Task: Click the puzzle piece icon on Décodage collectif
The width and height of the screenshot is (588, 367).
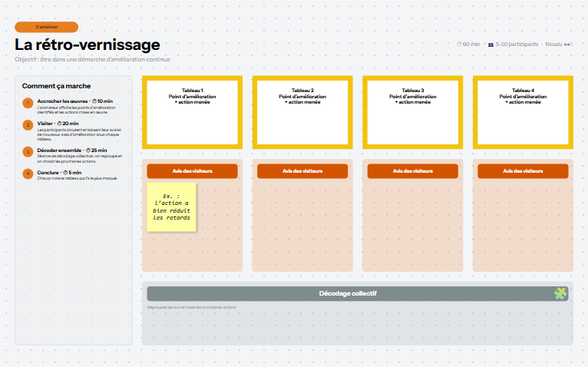Action: tap(560, 293)
